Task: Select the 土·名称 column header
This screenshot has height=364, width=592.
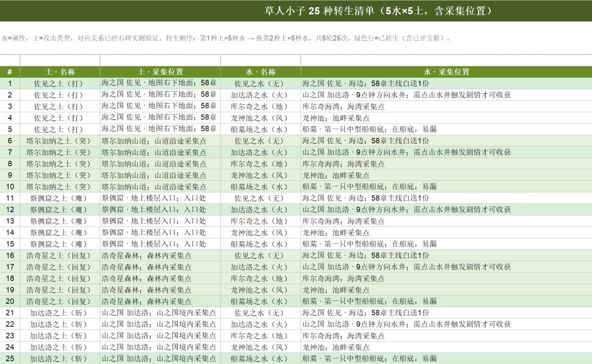Action: point(60,72)
